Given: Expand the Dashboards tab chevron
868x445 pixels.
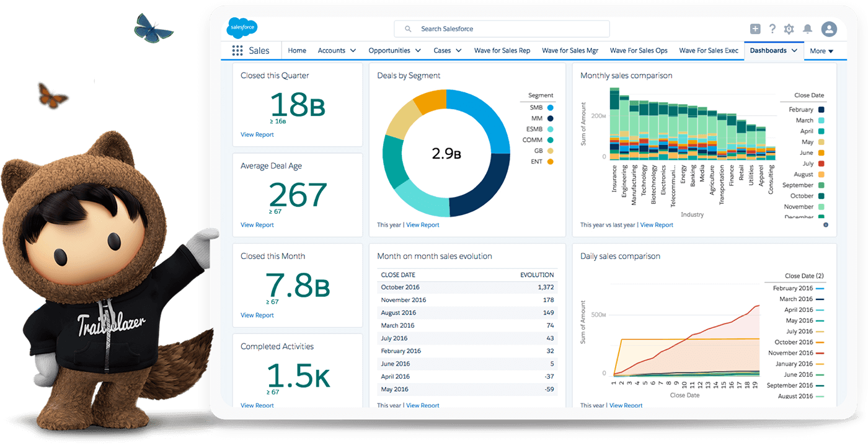Looking at the screenshot, I should tap(794, 51).
